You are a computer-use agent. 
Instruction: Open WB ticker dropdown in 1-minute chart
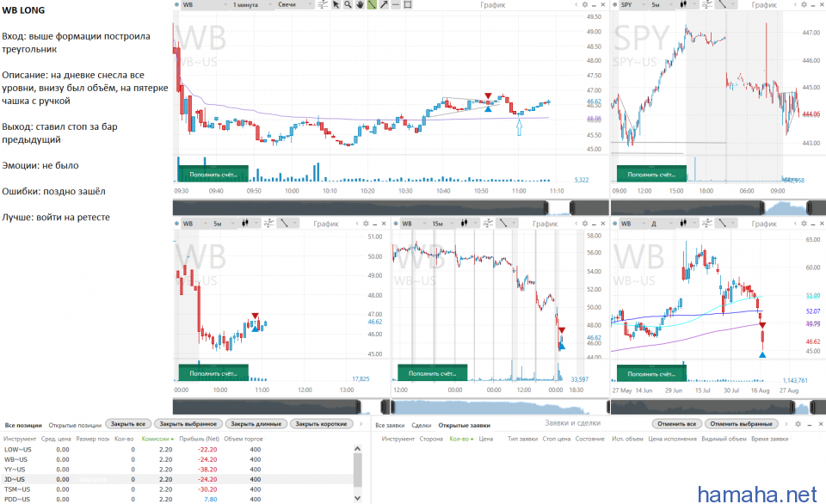204,5
